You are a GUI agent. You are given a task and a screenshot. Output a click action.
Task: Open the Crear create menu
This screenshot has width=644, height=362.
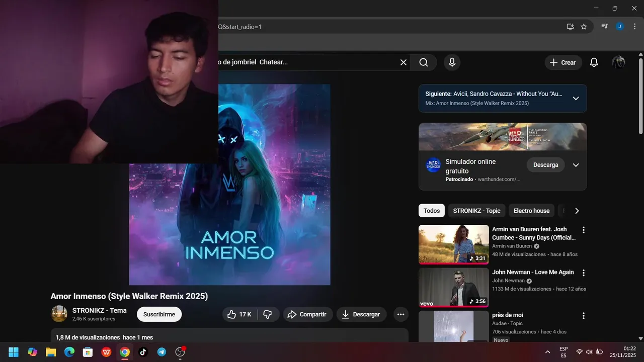(563, 62)
